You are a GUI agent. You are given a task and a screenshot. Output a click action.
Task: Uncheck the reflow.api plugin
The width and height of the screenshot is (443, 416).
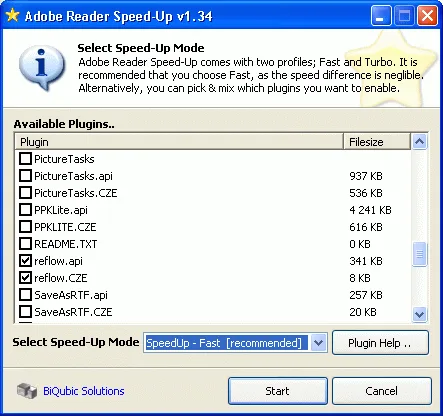[25, 261]
